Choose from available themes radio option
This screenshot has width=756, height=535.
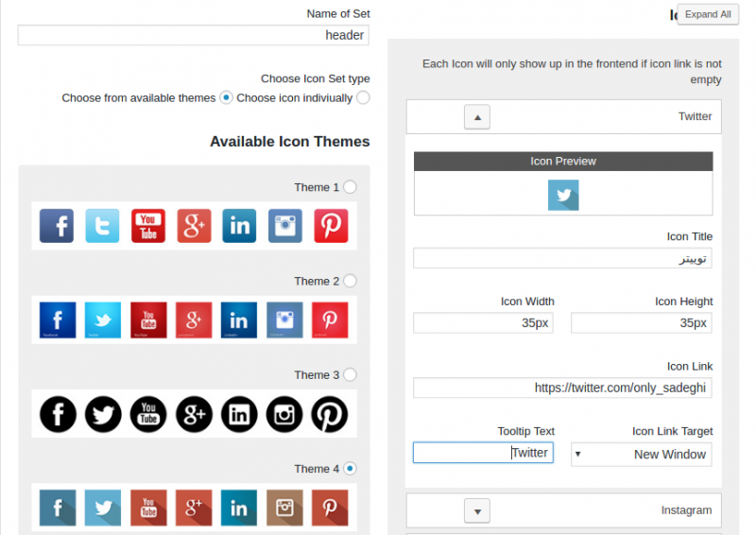pos(226,97)
